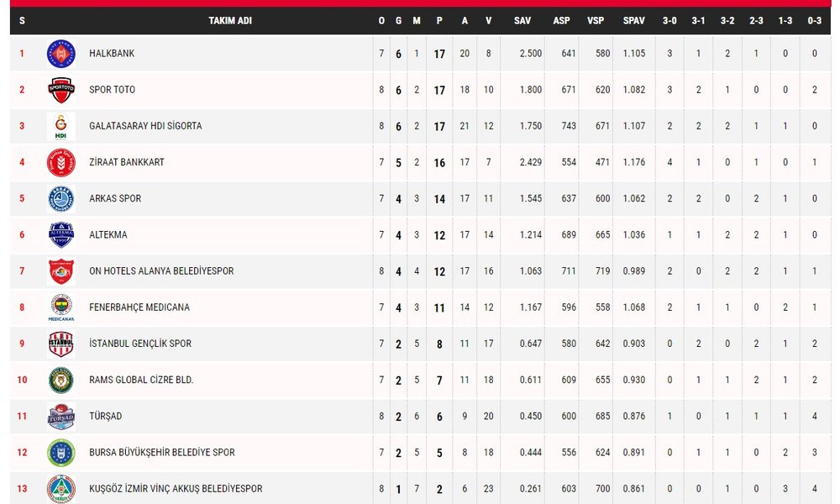Click the Altekma team shield logo
The height and width of the screenshot is (504, 840).
pos(61,235)
